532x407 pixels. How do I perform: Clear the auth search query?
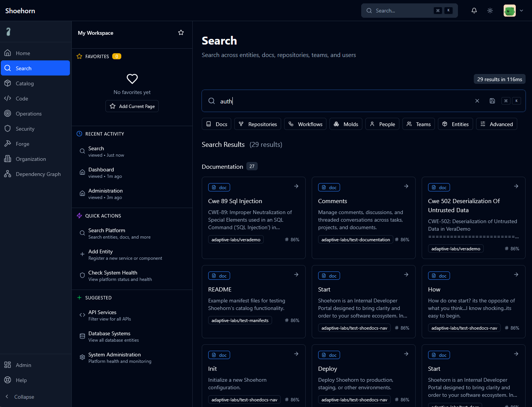pyautogui.click(x=477, y=101)
